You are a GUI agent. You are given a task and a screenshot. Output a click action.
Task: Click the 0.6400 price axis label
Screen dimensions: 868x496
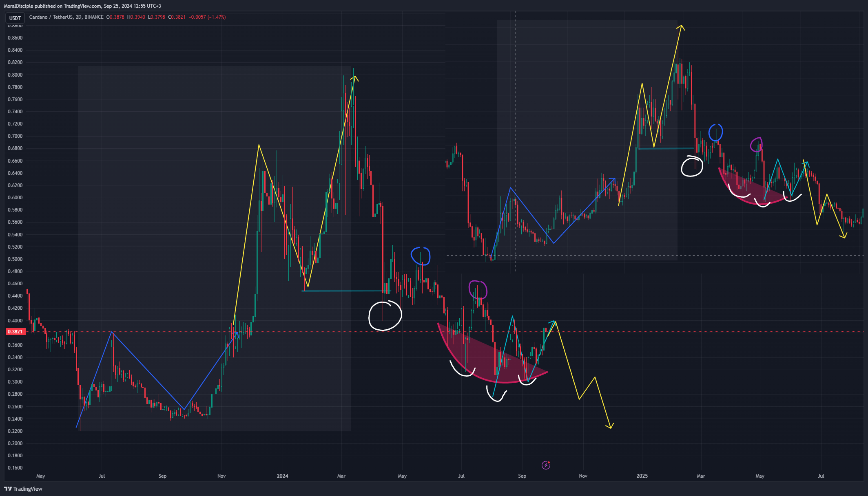(x=15, y=173)
